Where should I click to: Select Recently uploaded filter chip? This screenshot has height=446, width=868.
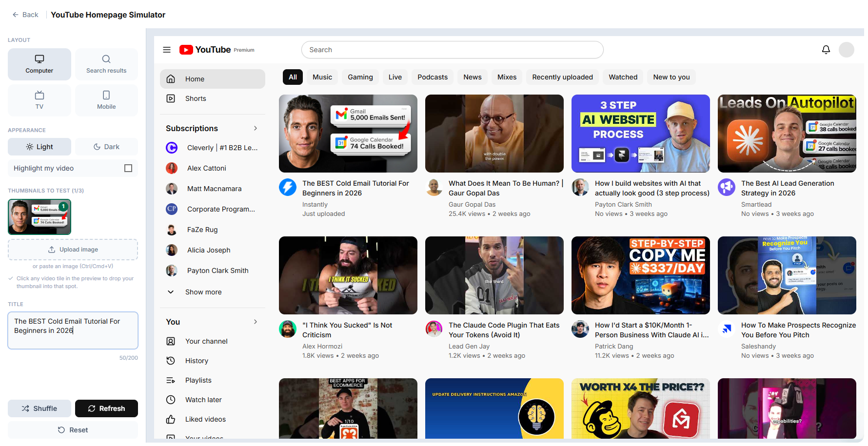[x=563, y=77]
